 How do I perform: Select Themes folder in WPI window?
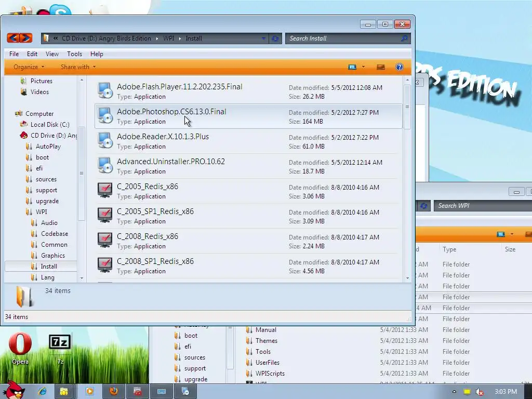pyautogui.click(x=267, y=341)
